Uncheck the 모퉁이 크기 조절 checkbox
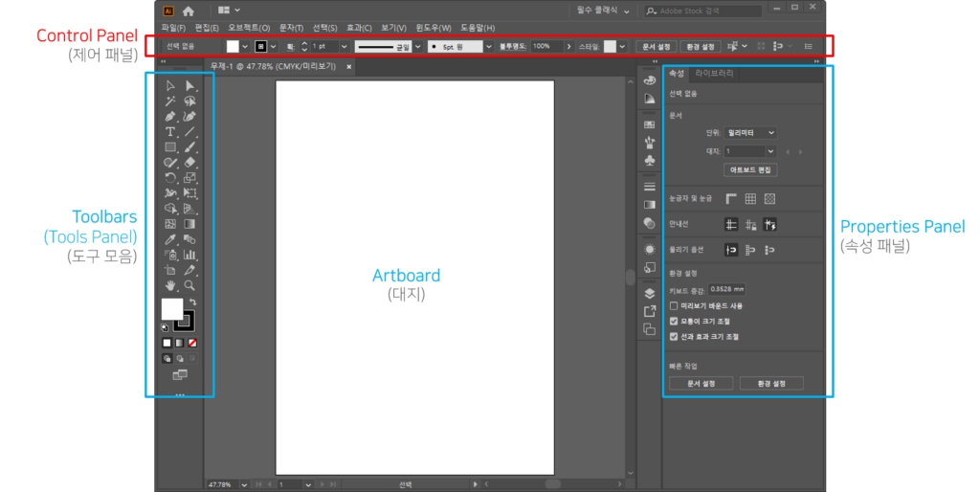This screenshot has width=980, height=492. pos(675,322)
